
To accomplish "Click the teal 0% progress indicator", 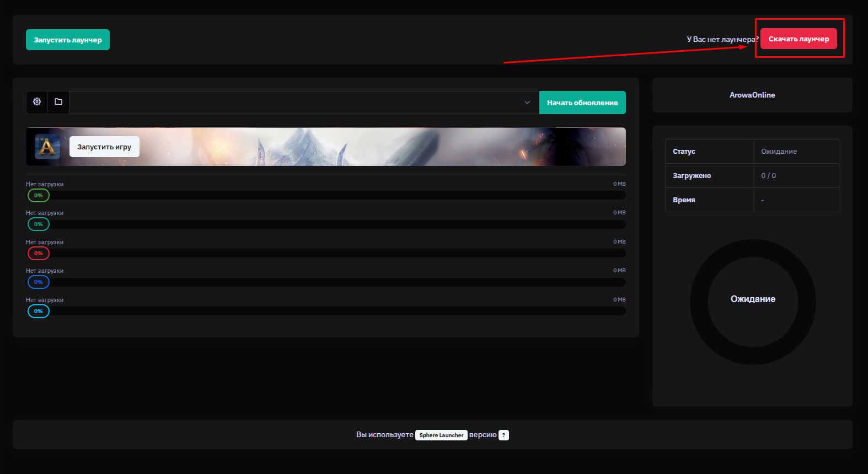I will 39,224.
